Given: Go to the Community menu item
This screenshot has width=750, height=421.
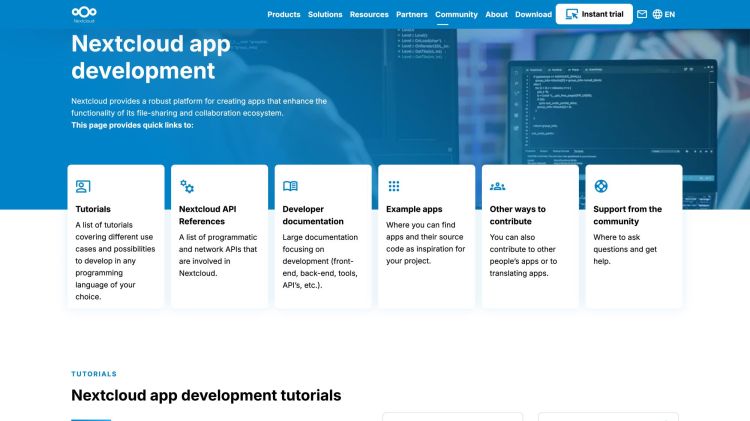Looking at the screenshot, I should click(456, 14).
